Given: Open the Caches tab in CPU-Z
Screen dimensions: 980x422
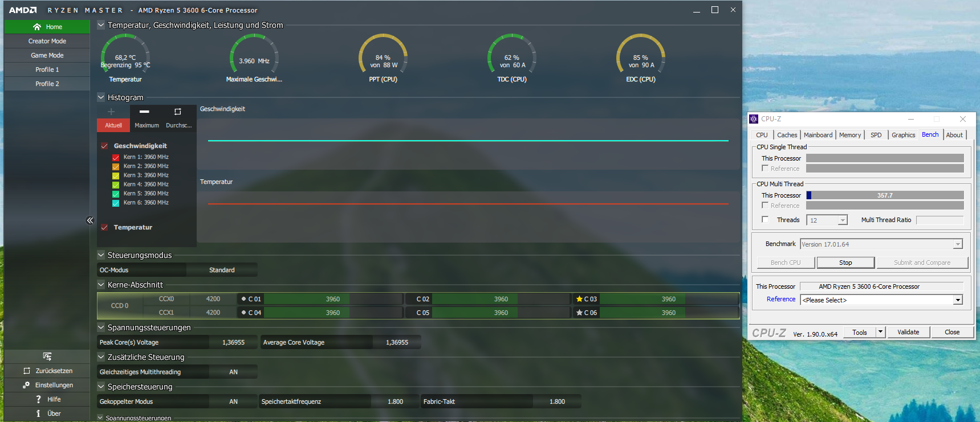Looking at the screenshot, I should click(x=787, y=135).
